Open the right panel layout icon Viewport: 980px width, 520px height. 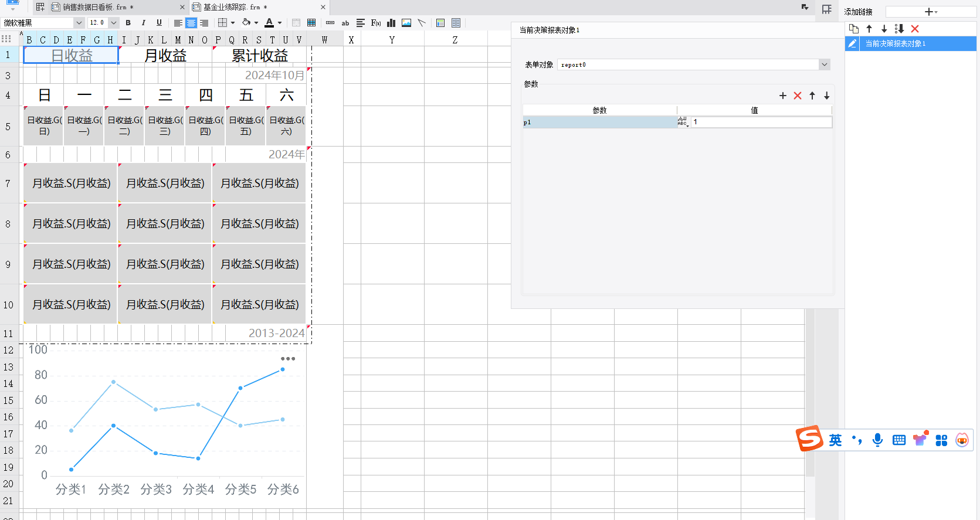point(827,9)
